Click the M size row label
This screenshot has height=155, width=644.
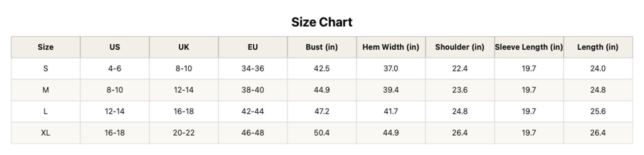pos(46,90)
